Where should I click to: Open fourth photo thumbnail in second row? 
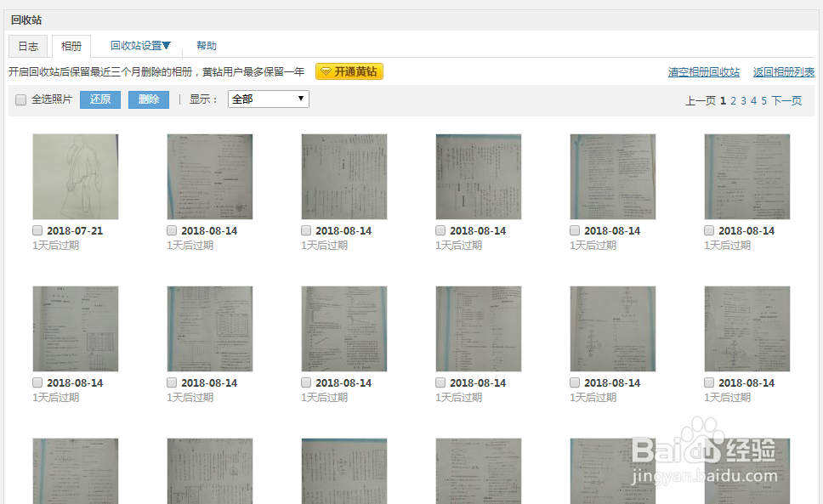click(x=479, y=329)
